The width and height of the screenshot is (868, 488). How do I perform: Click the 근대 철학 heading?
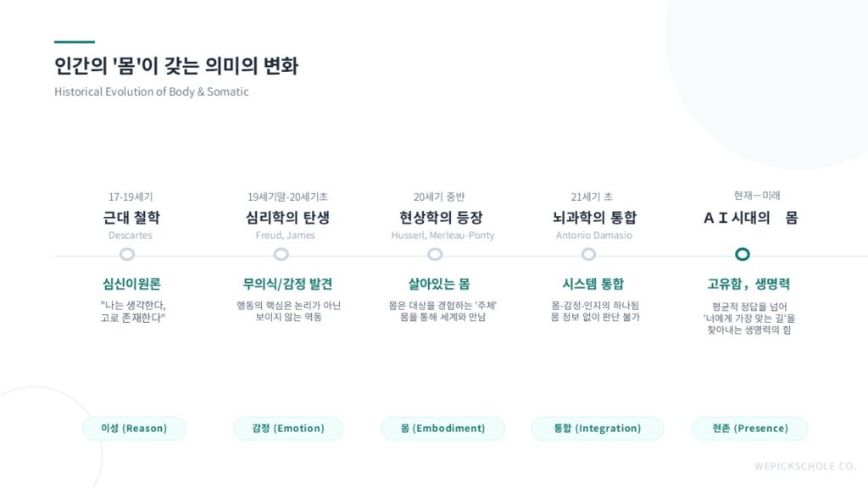coord(131,218)
